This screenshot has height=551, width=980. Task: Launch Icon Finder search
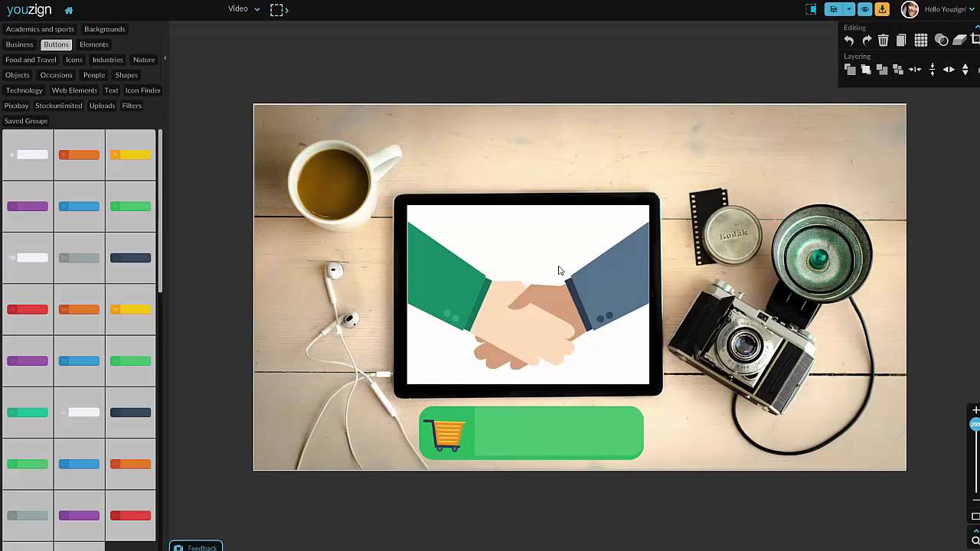pyautogui.click(x=143, y=90)
